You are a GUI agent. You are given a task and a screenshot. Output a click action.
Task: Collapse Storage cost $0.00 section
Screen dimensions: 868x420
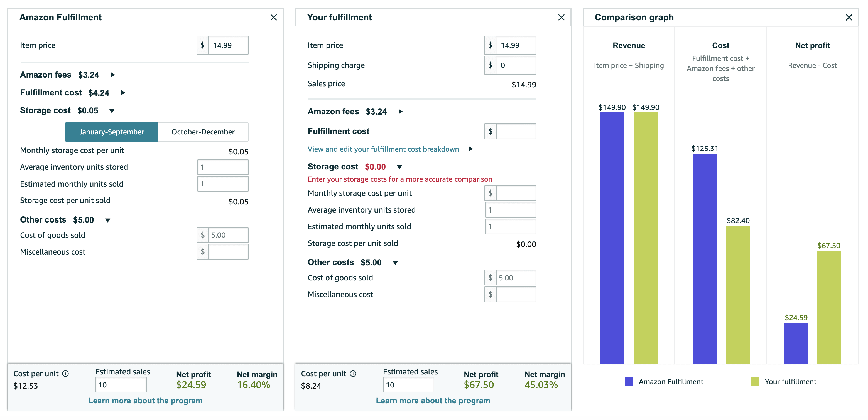399,167
